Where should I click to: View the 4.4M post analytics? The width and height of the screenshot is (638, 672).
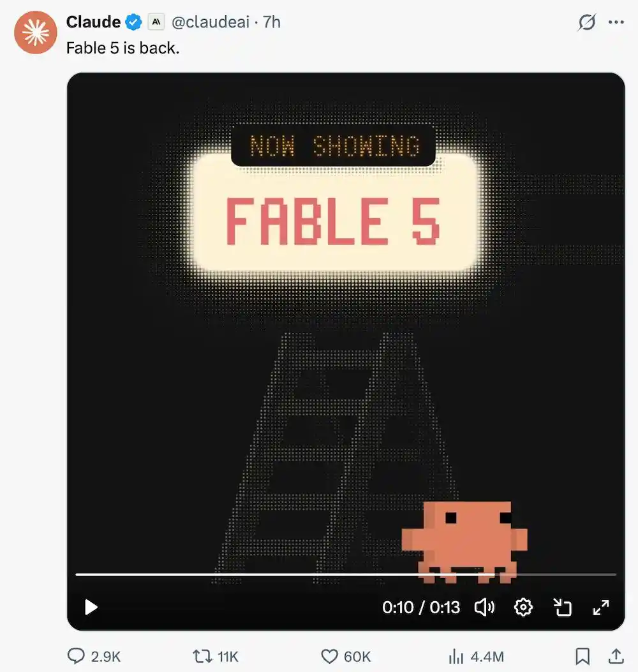(476, 656)
